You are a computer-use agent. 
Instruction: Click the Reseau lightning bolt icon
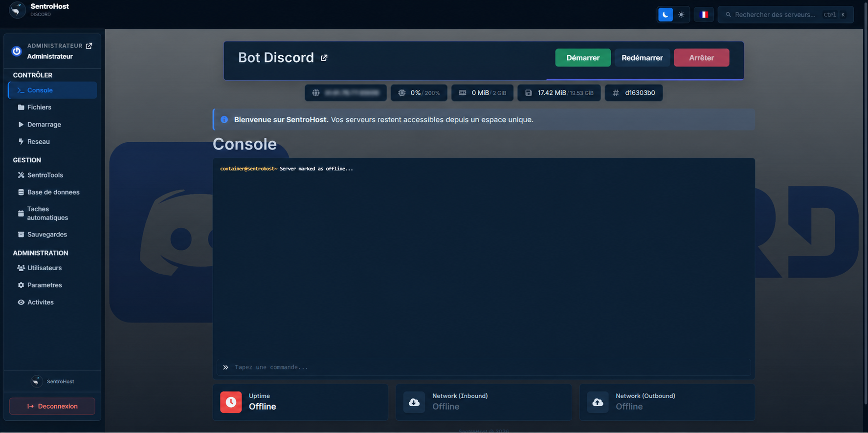point(21,141)
